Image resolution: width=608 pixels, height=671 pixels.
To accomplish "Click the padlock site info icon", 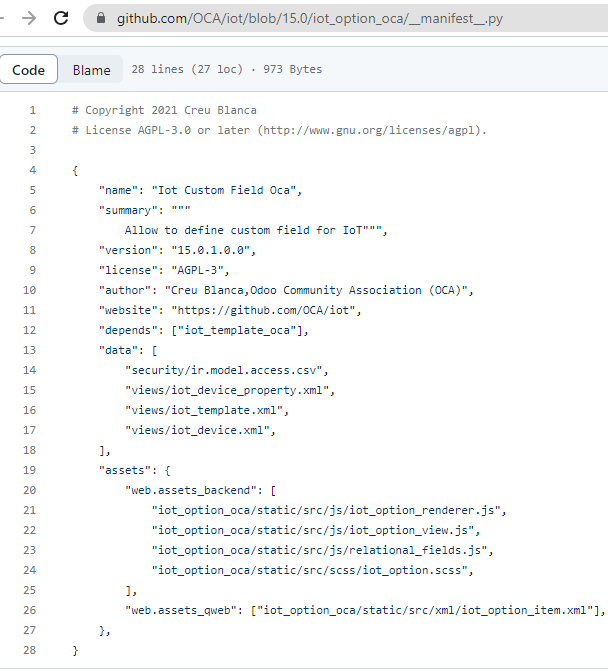I will [x=101, y=18].
